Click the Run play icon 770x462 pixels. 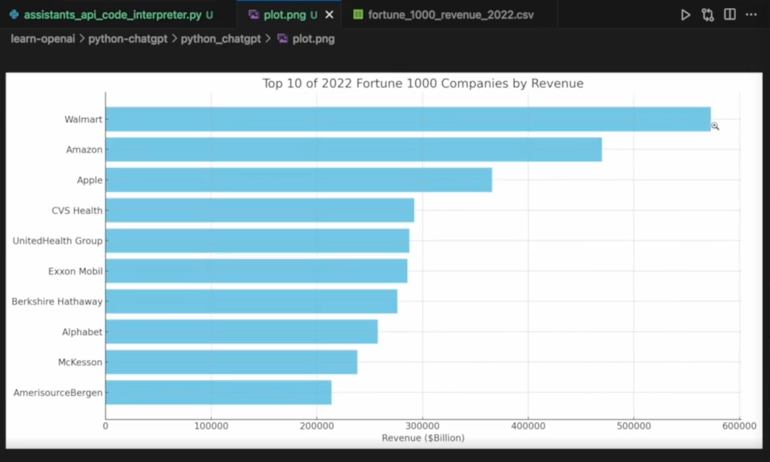pyautogui.click(x=686, y=15)
